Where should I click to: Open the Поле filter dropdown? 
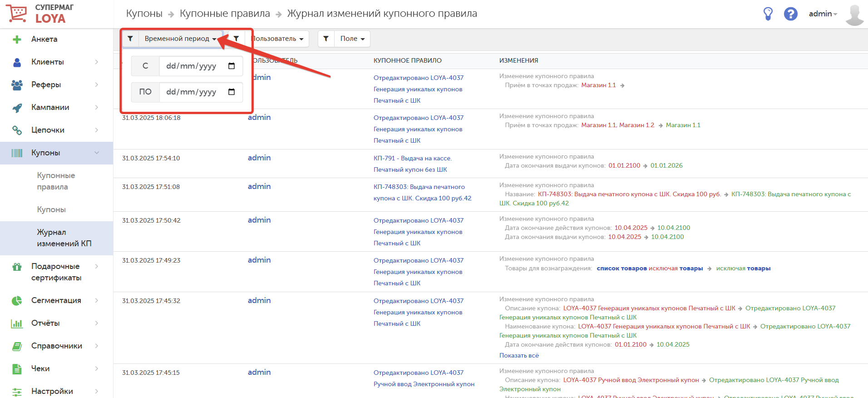tap(352, 39)
